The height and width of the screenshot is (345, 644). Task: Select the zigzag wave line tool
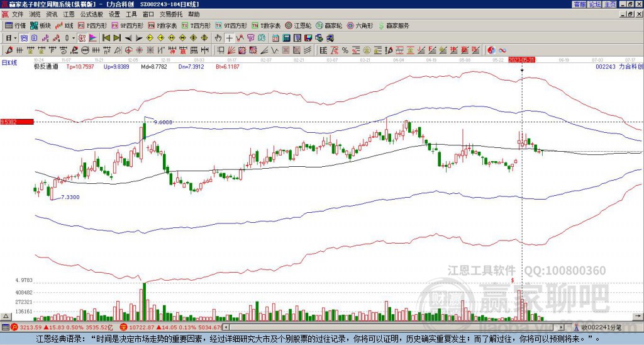point(274,50)
